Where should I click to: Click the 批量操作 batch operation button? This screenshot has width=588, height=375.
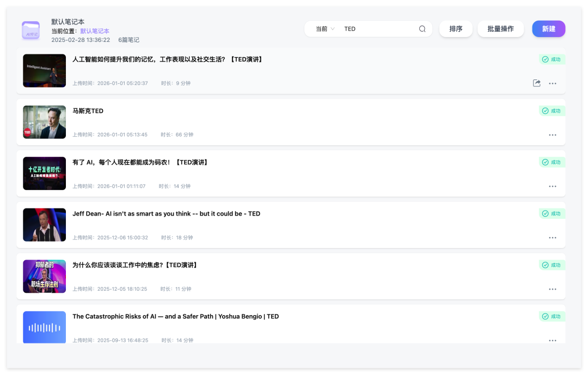(500, 29)
